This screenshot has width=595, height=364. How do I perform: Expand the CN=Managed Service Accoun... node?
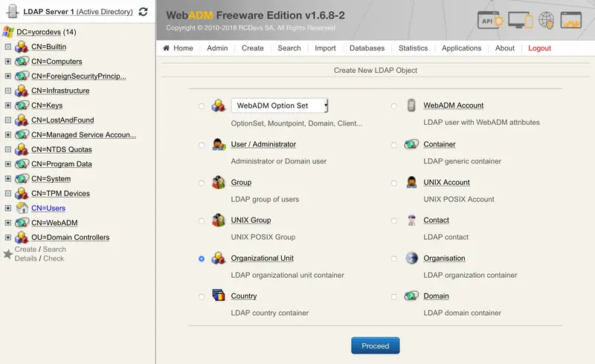tap(8, 134)
